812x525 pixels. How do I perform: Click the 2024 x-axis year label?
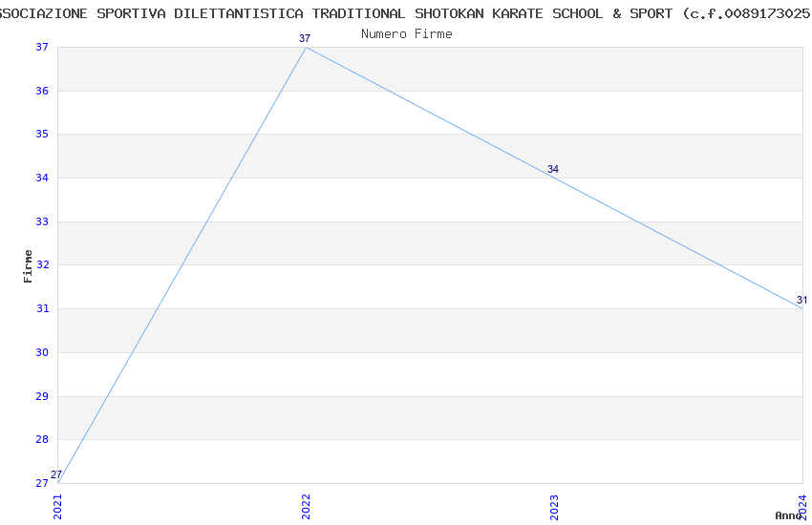(802, 506)
